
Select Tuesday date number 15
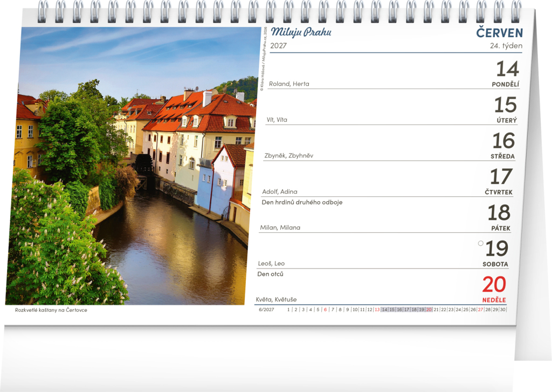(x=505, y=105)
